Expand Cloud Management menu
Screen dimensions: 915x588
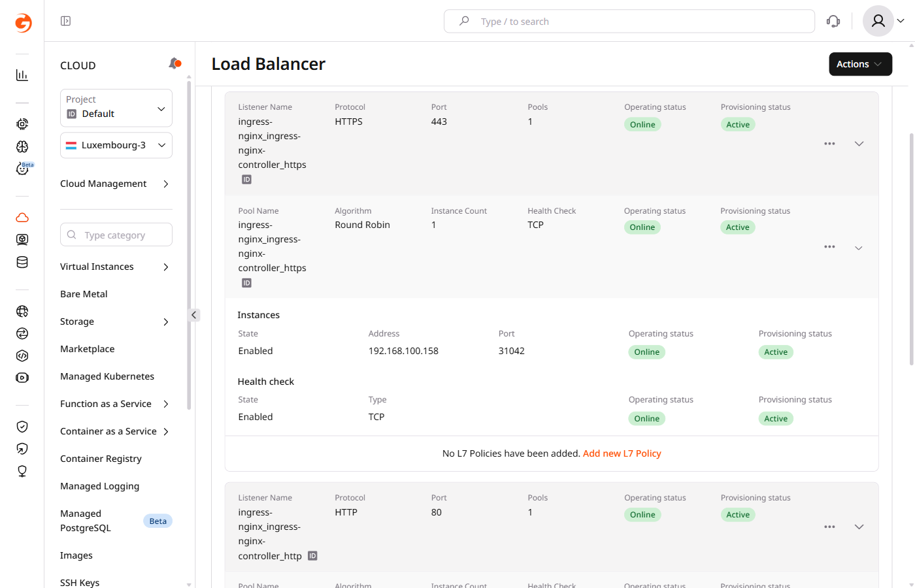click(115, 184)
